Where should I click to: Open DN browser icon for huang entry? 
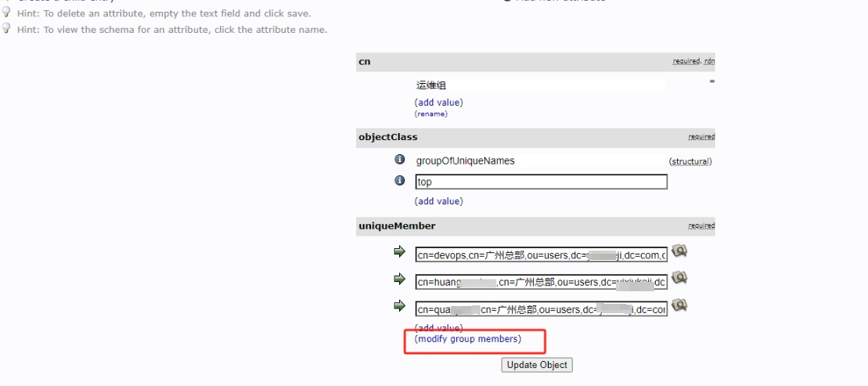point(679,278)
